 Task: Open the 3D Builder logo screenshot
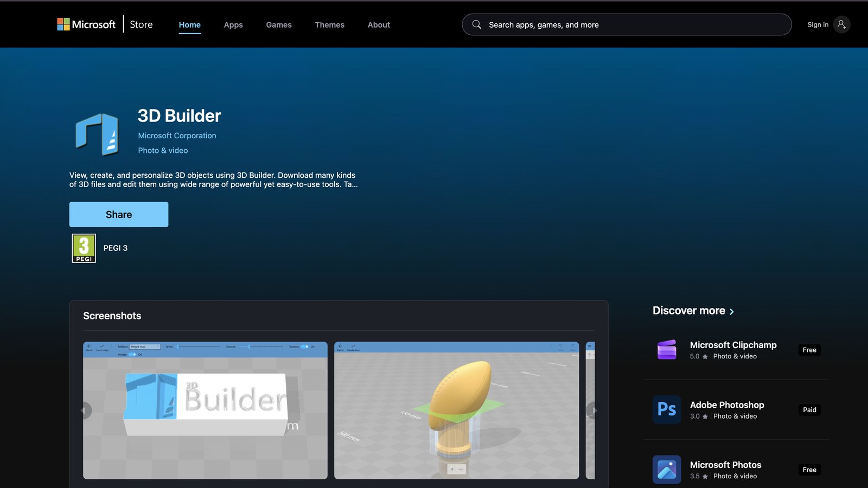click(x=205, y=410)
